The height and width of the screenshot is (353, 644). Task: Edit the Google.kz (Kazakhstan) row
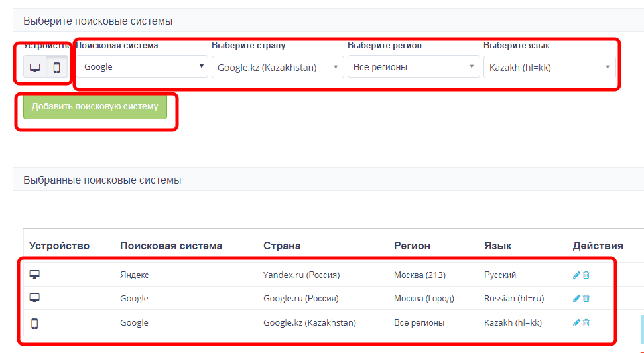(576, 323)
